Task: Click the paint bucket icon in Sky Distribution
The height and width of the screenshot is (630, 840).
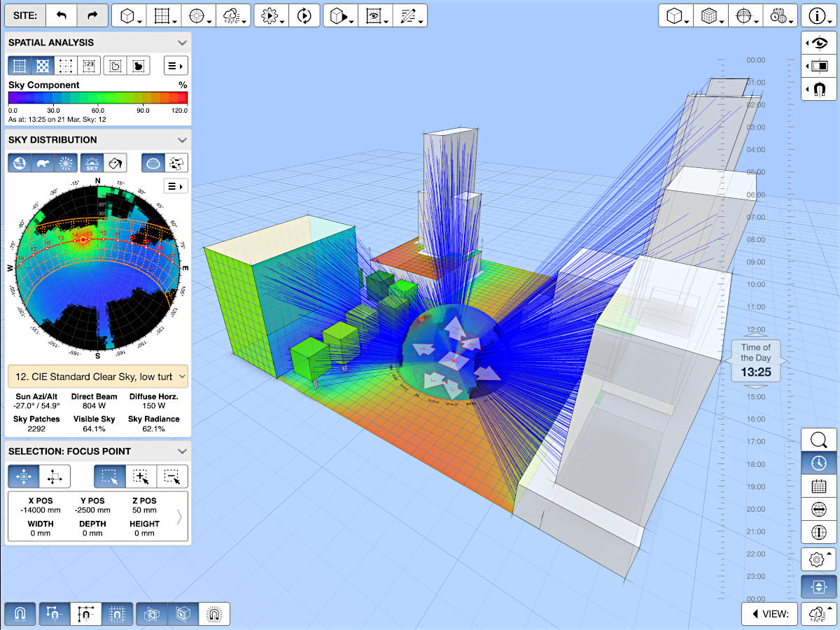Action: [x=114, y=163]
